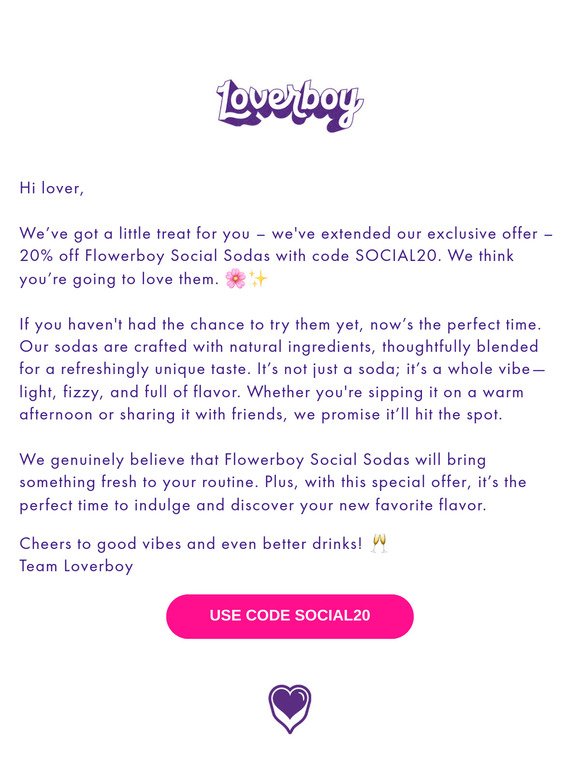Click 'Flowerboy Social Sodas' in third paragraph
This screenshot has width=580, height=774.
pyautogui.click(x=317, y=460)
